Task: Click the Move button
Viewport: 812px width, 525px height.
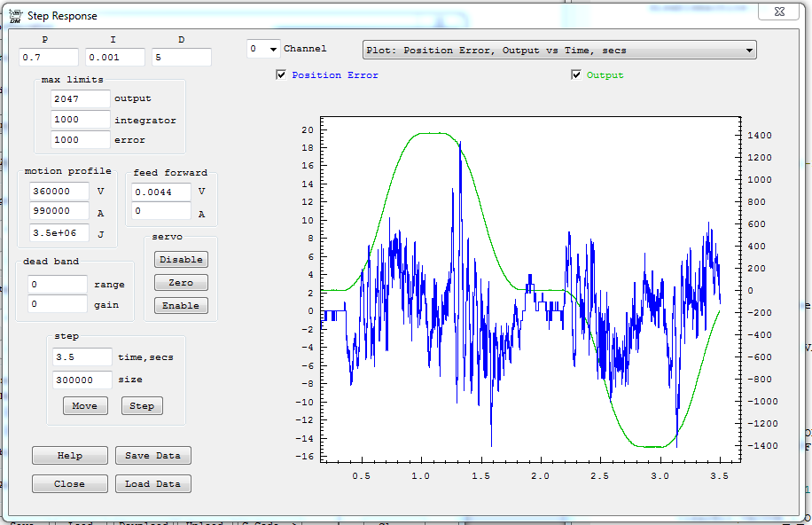Action: coord(85,406)
